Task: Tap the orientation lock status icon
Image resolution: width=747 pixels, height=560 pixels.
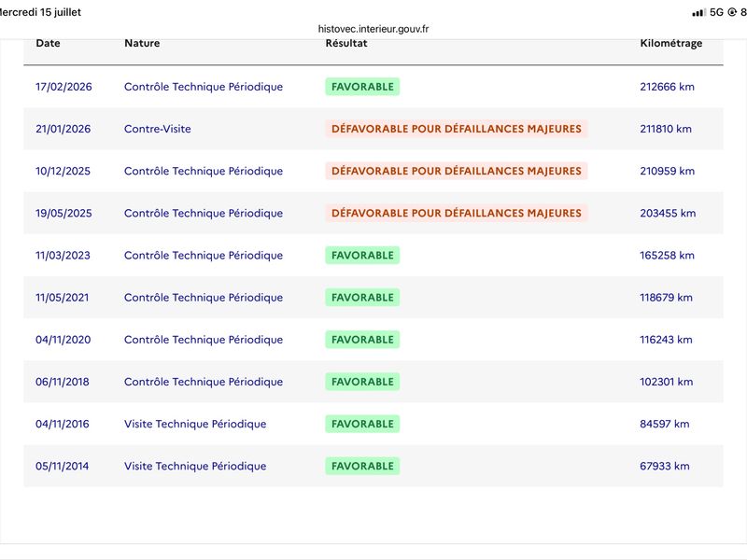Action: click(732, 12)
